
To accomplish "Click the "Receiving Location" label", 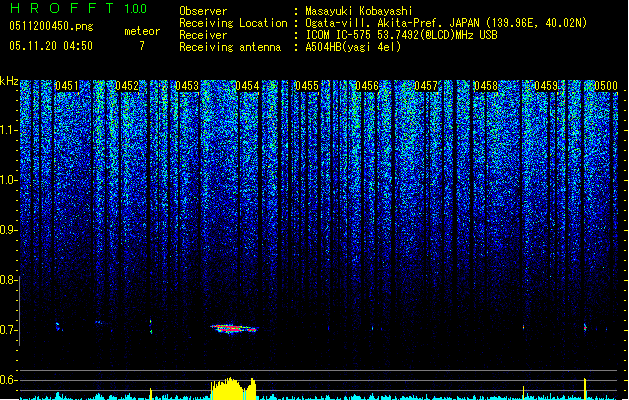I will coord(233,23).
